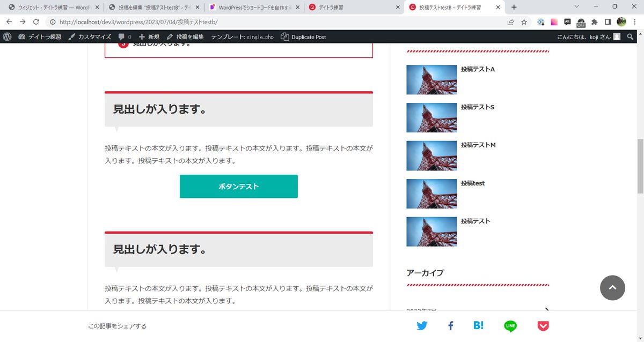644x342 pixels.
Task: Share the post on Facebook
Action: 451,326
